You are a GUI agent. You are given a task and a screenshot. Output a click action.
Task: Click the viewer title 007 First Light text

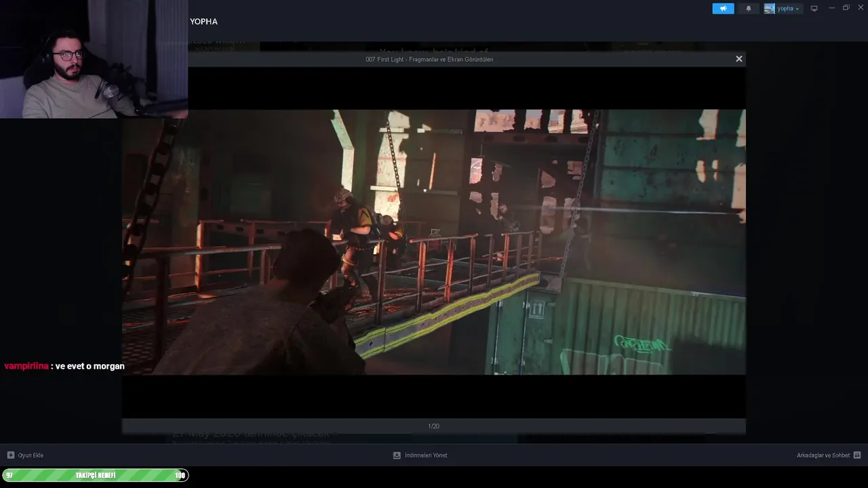(x=429, y=60)
